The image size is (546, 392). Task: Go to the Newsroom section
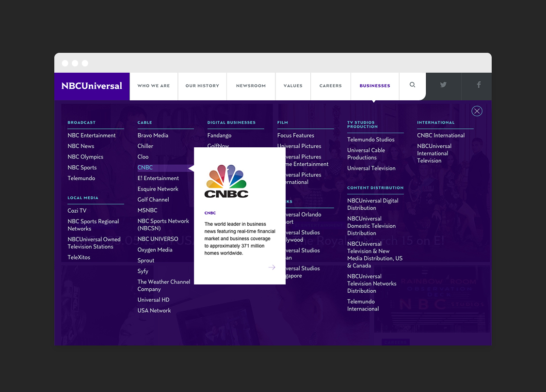click(251, 86)
